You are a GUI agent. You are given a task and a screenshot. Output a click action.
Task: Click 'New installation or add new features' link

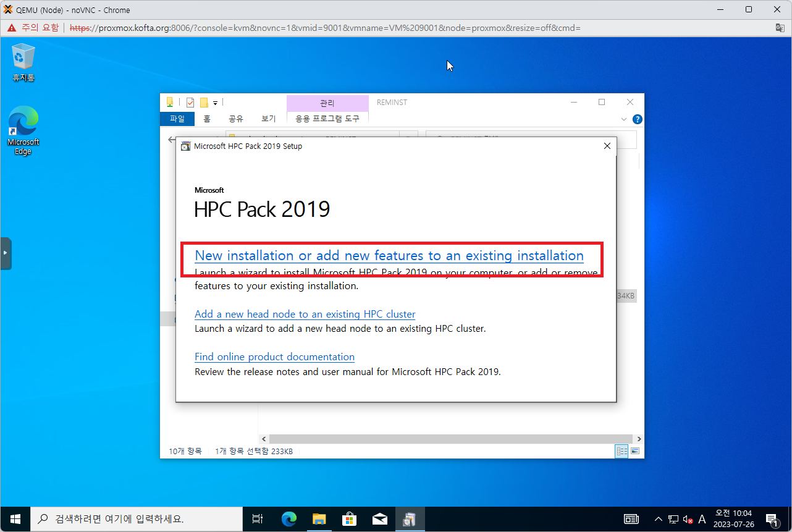tap(389, 256)
